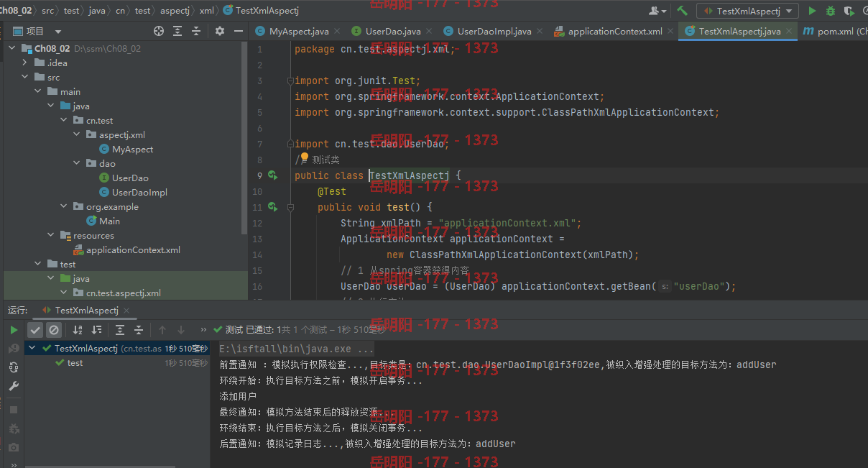Select Main class in project tree
The height and width of the screenshot is (468, 868).
coord(103,221)
